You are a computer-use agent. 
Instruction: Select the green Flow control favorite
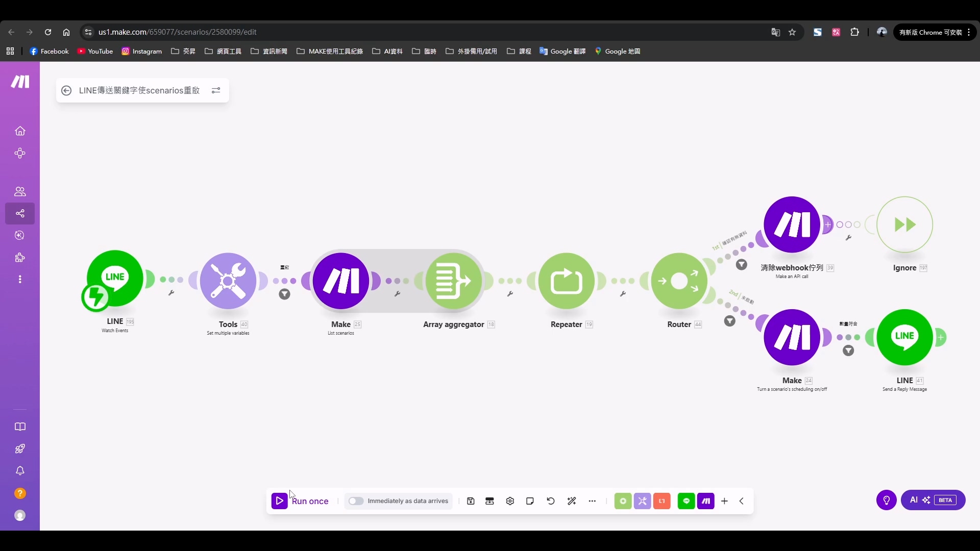coord(623,501)
